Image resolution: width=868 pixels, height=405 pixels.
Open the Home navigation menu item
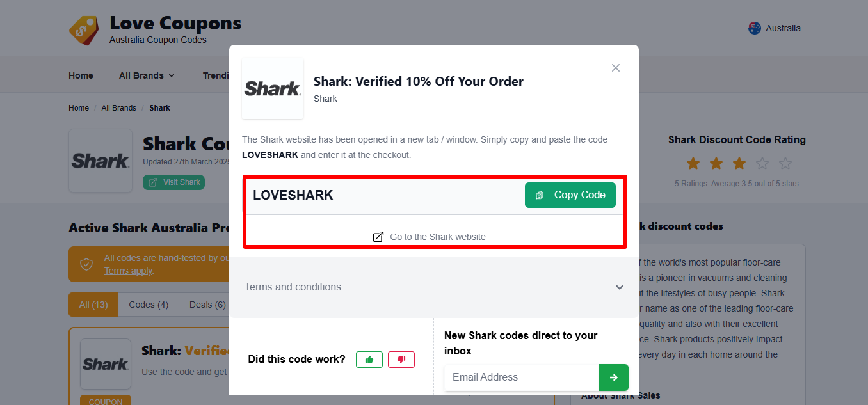(81, 75)
